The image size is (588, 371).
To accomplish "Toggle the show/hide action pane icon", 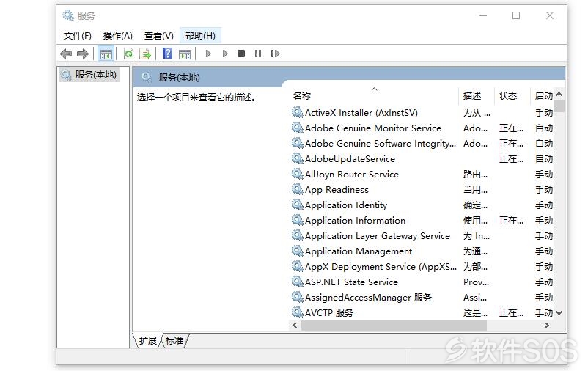I will click(185, 54).
